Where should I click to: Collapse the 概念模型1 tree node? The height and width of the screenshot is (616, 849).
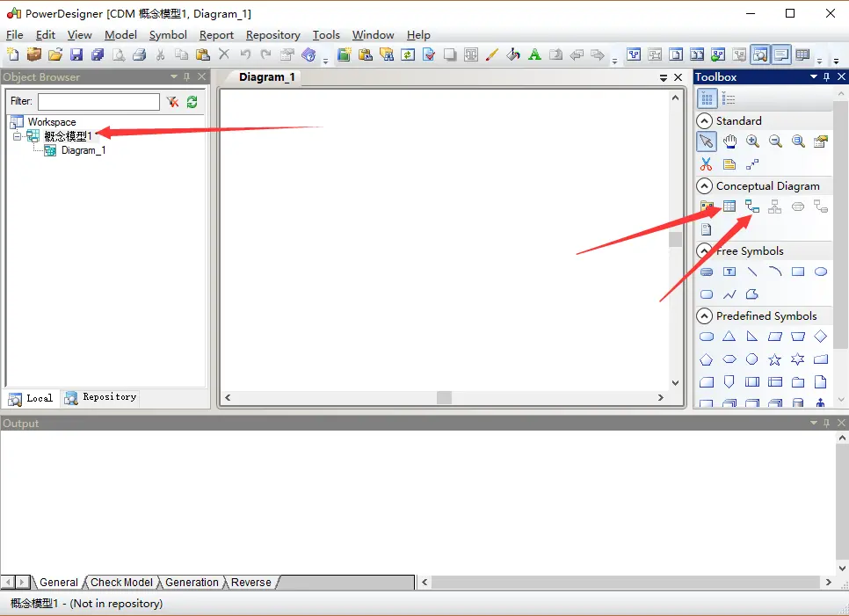click(x=18, y=136)
